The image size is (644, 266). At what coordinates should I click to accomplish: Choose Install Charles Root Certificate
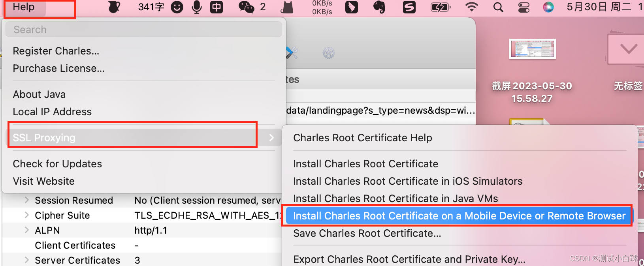coord(365,164)
